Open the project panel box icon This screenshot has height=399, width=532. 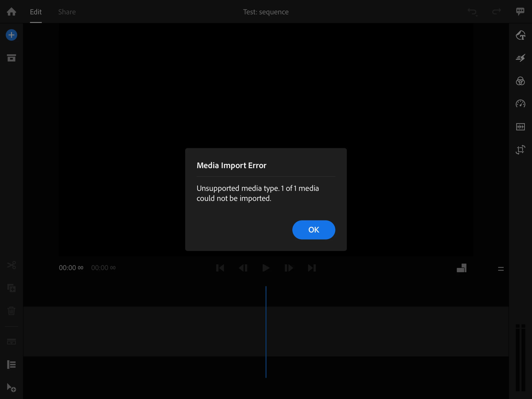[11, 58]
